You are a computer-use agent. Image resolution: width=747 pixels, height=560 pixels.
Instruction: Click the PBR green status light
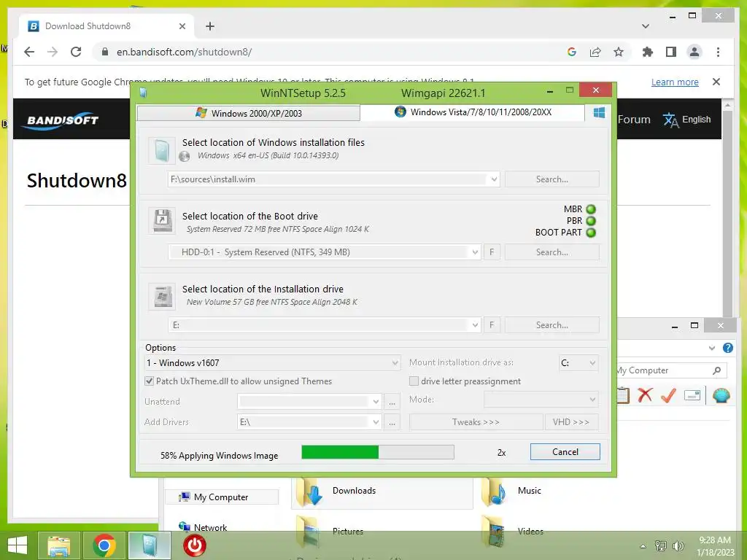pyautogui.click(x=591, y=221)
